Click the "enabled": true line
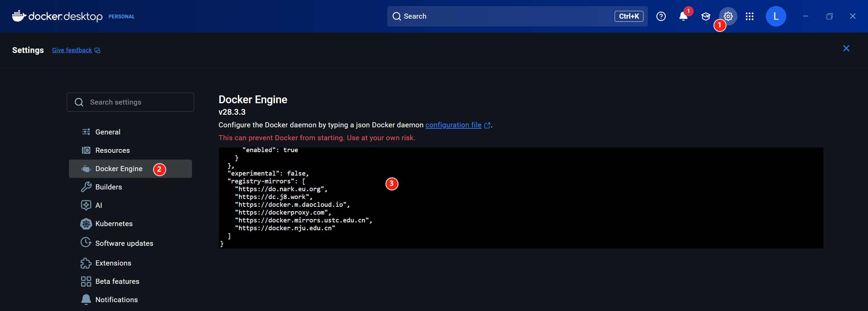 270,150
